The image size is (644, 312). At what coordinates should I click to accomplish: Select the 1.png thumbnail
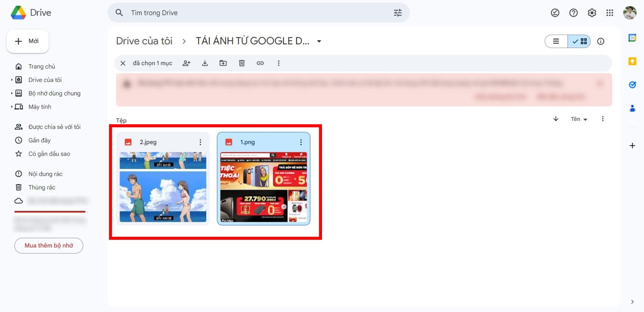tap(264, 187)
